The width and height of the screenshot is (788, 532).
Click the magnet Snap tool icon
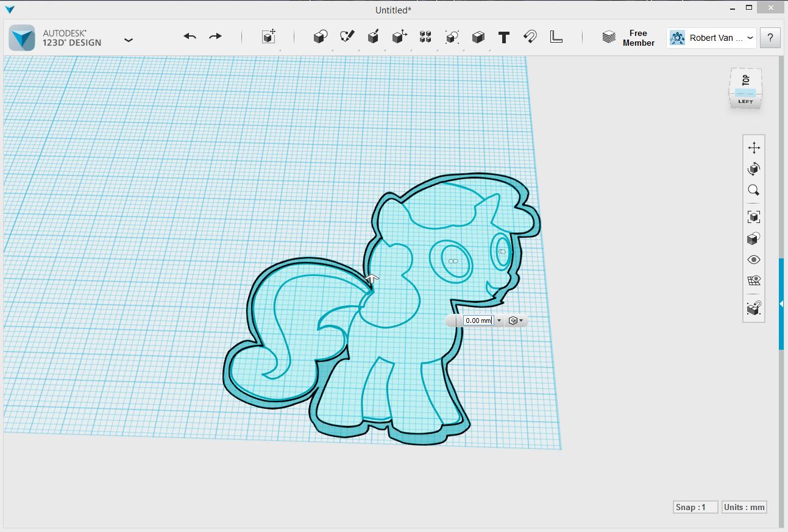529,37
